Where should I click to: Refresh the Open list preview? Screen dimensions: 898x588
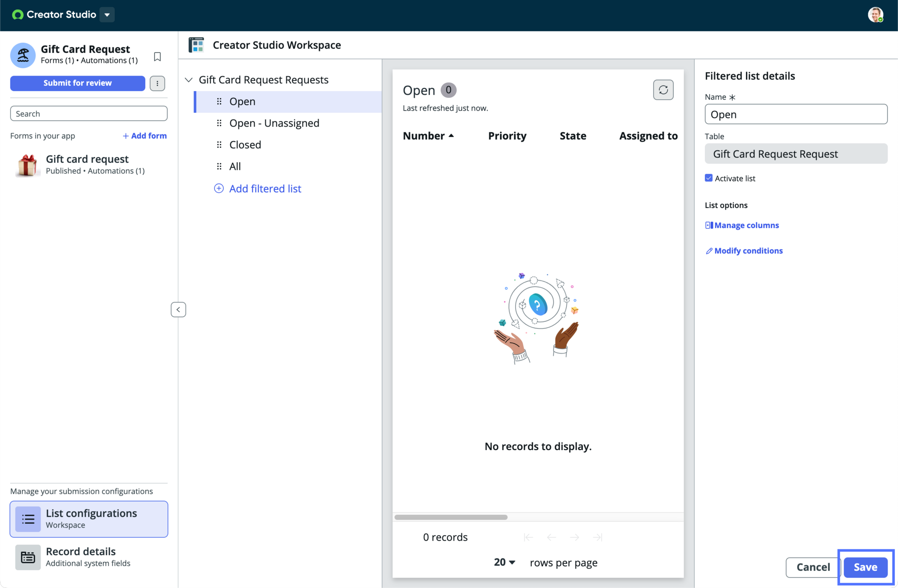point(663,90)
